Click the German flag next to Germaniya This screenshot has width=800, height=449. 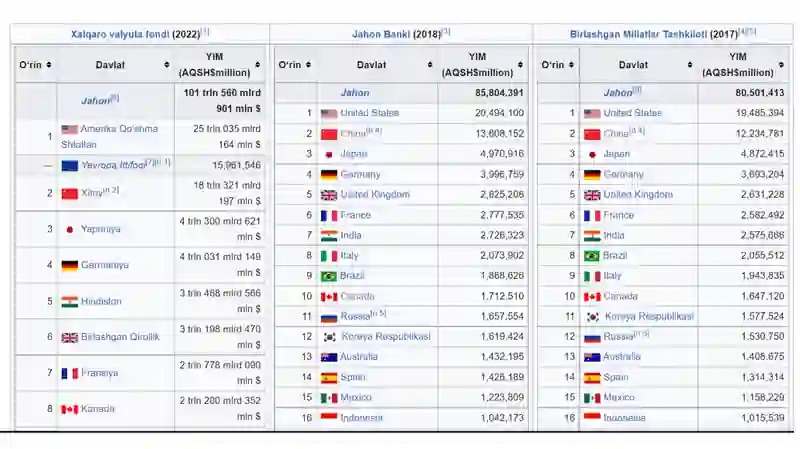point(69,265)
